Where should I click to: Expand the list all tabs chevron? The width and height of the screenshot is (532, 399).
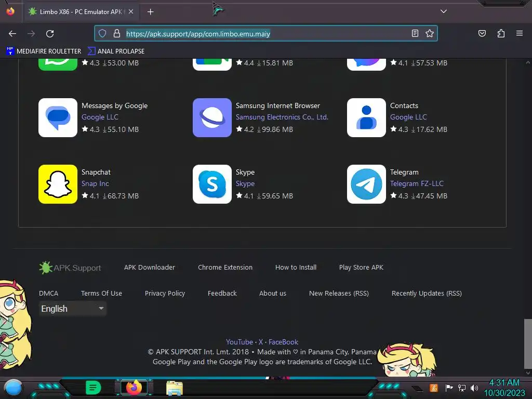click(444, 11)
